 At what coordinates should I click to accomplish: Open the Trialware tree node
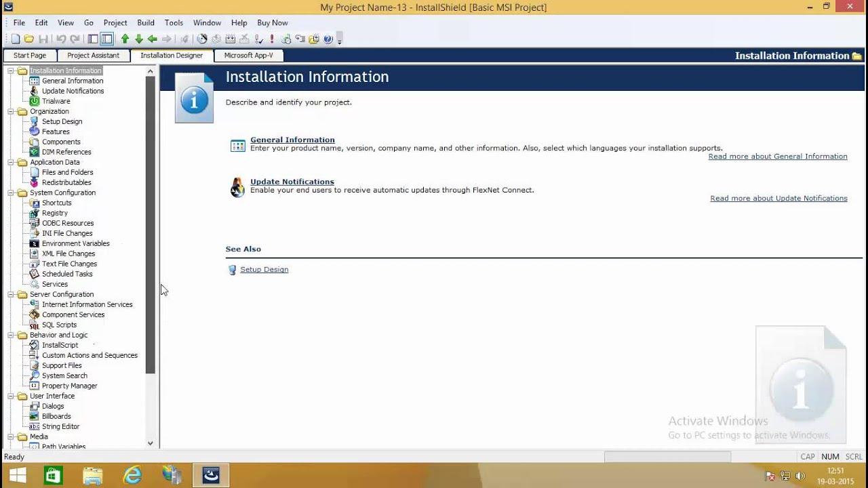(56, 101)
